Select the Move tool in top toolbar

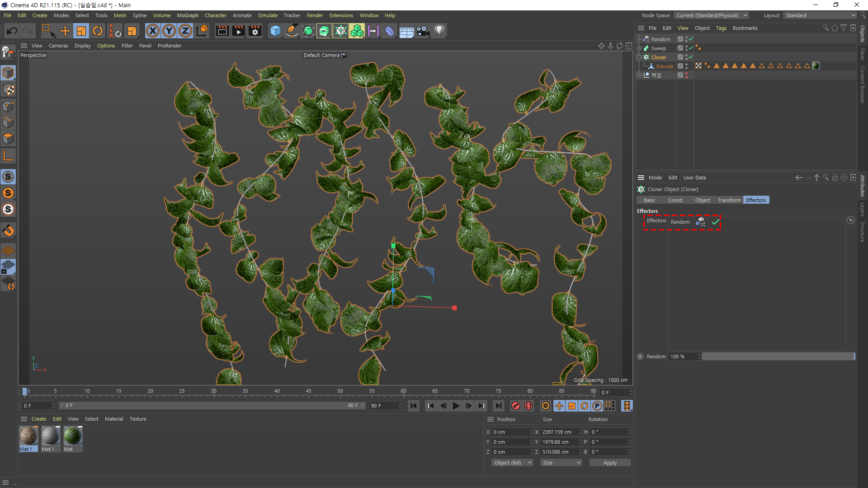tap(65, 31)
